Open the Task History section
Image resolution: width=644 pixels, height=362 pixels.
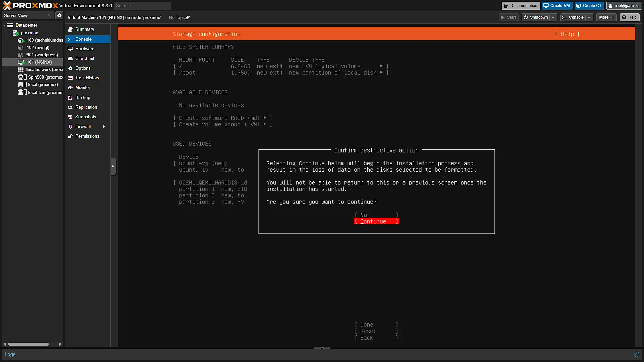click(x=88, y=78)
